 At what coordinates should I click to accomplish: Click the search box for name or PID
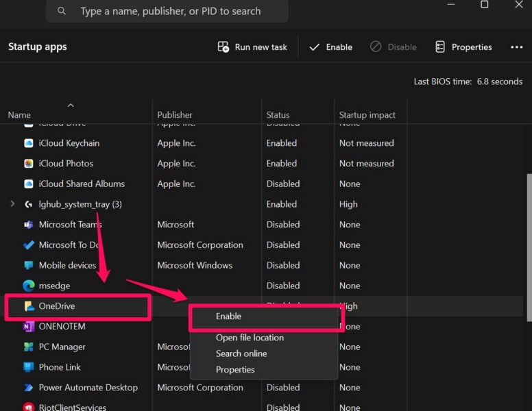[x=170, y=11]
